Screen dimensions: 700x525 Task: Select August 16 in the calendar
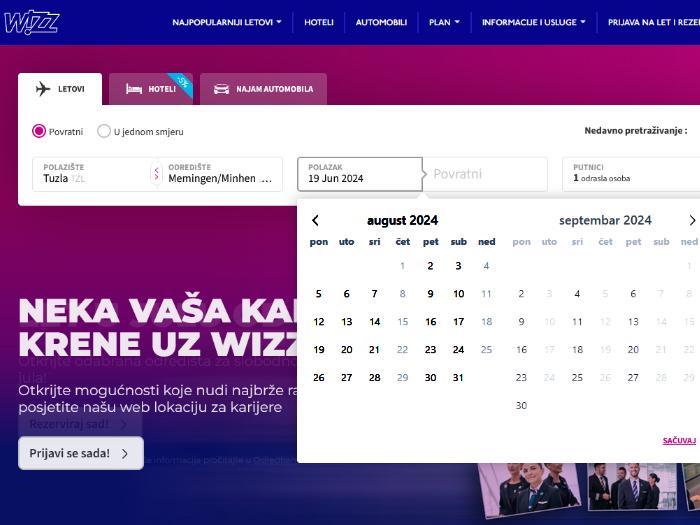(x=431, y=322)
